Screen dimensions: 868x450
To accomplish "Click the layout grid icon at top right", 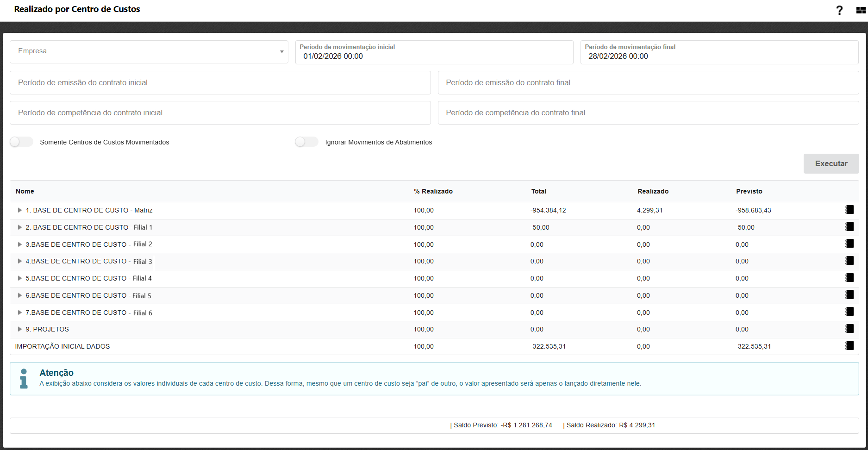I will [x=861, y=10].
